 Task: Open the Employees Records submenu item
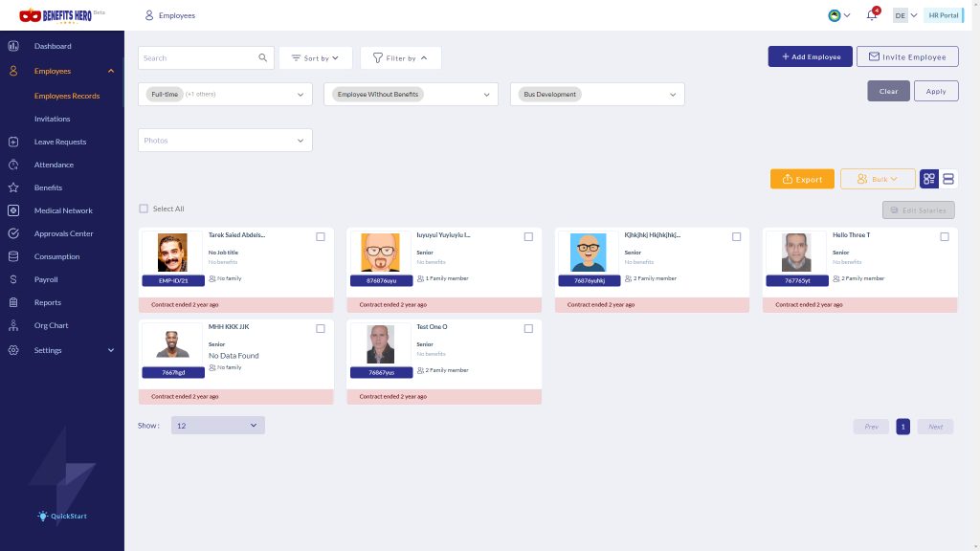tap(67, 97)
